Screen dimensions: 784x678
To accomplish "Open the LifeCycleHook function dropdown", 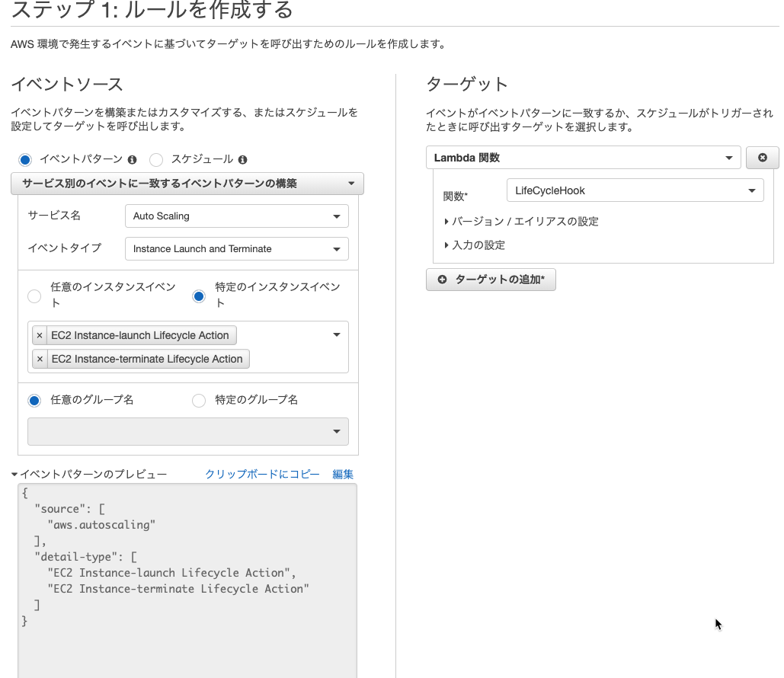I will (635, 190).
